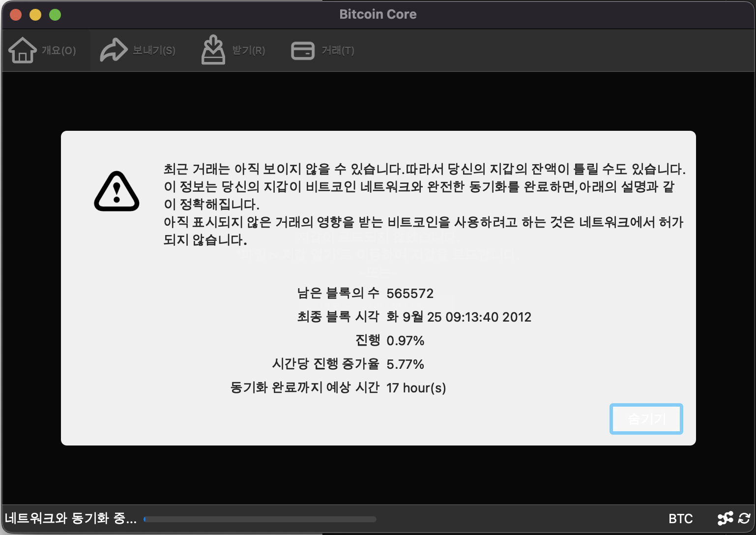Click the last block time 화 9월 25 09:13:40 2012
Image resolution: width=756 pixels, height=535 pixels.
(459, 317)
